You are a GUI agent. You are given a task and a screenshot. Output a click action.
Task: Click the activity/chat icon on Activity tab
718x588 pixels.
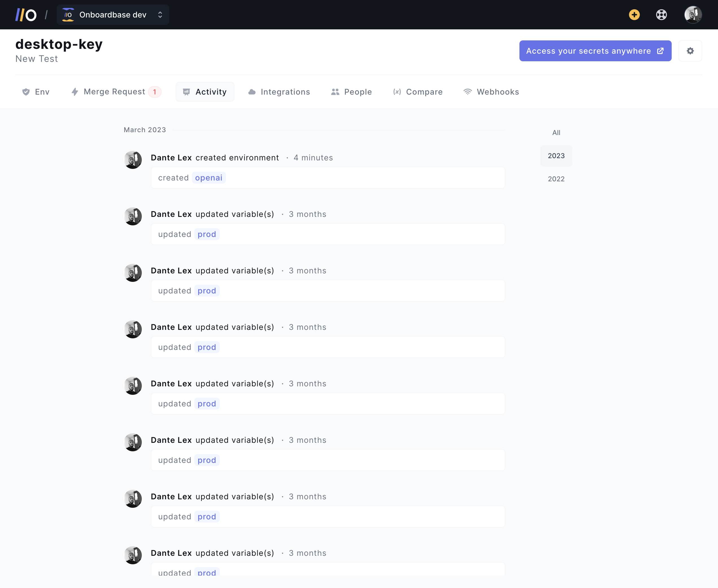(187, 92)
